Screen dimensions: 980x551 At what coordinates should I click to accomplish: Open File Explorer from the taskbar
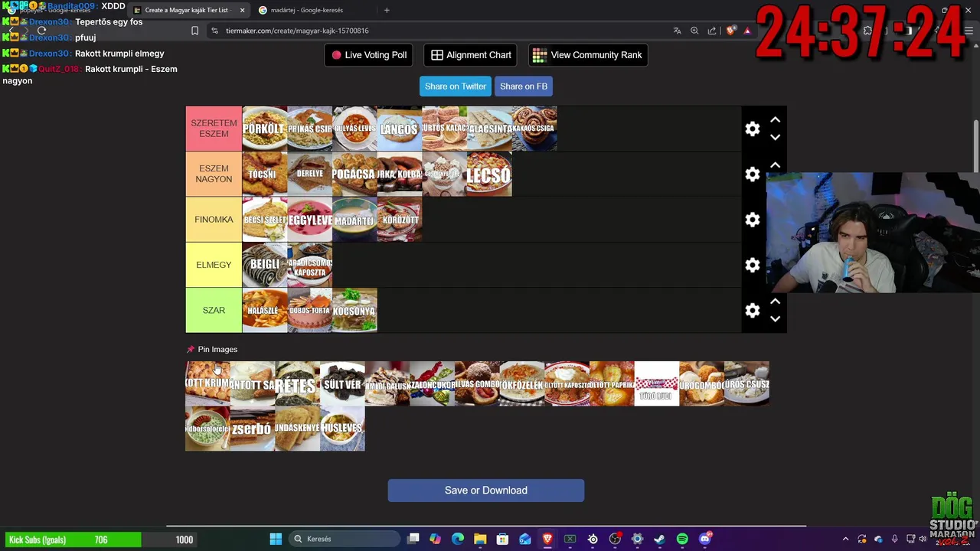click(x=480, y=539)
